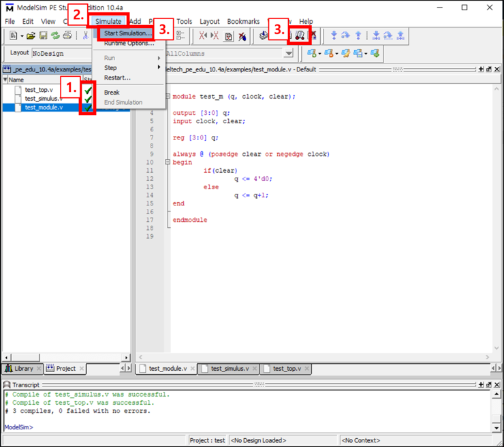The height and width of the screenshot is (447, 504).
Task: Click the Compile toolbar icon
Action: pos(264,35)
